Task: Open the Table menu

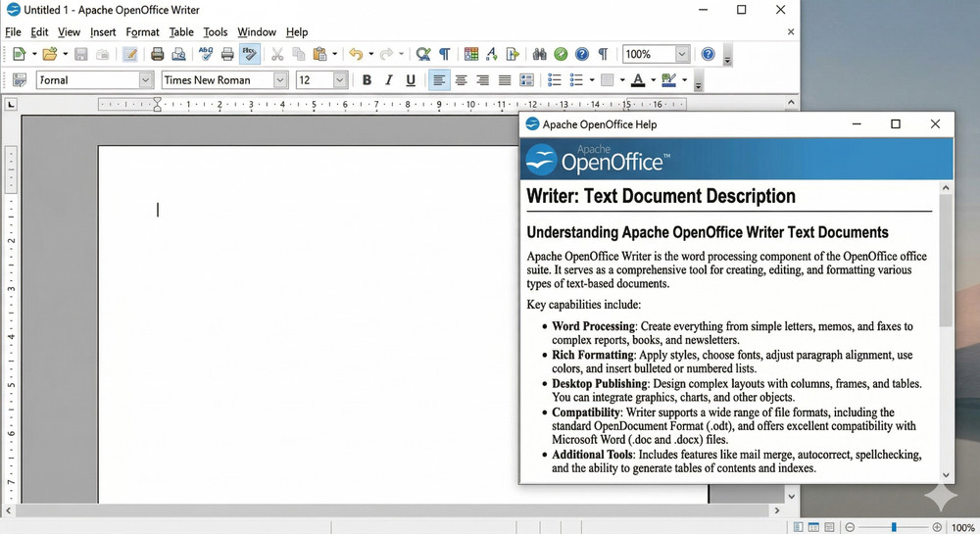Action: [181, 32]
